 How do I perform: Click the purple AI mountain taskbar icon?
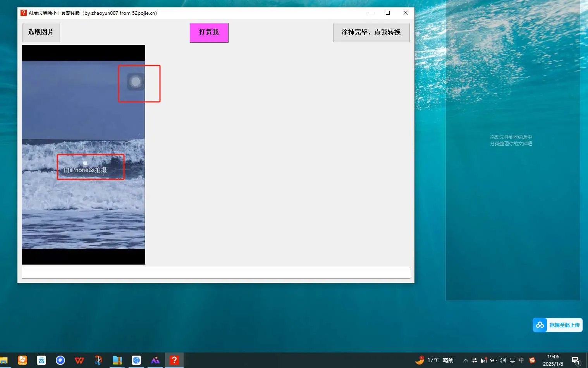point(155,360)
